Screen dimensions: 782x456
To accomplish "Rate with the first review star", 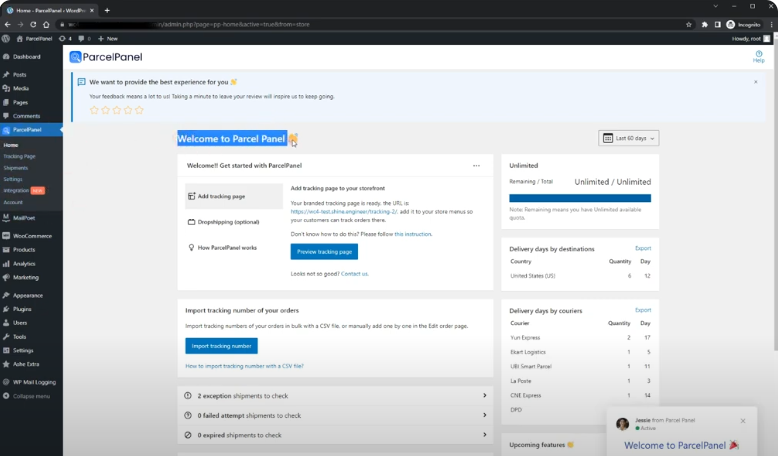I will pos(94,110).
